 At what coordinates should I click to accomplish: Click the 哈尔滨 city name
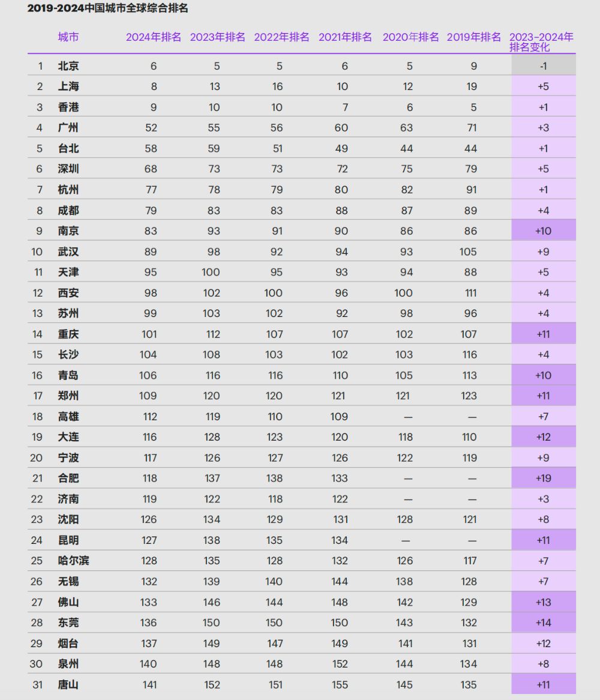click(74, 561)
